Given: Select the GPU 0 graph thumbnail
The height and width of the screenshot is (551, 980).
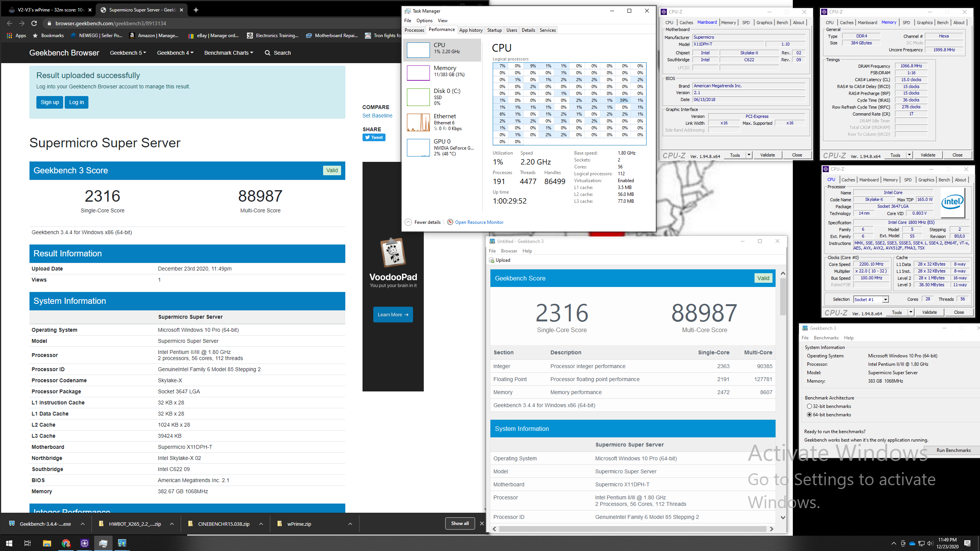Looking at the screenshot, I should (x=418, y=148).
